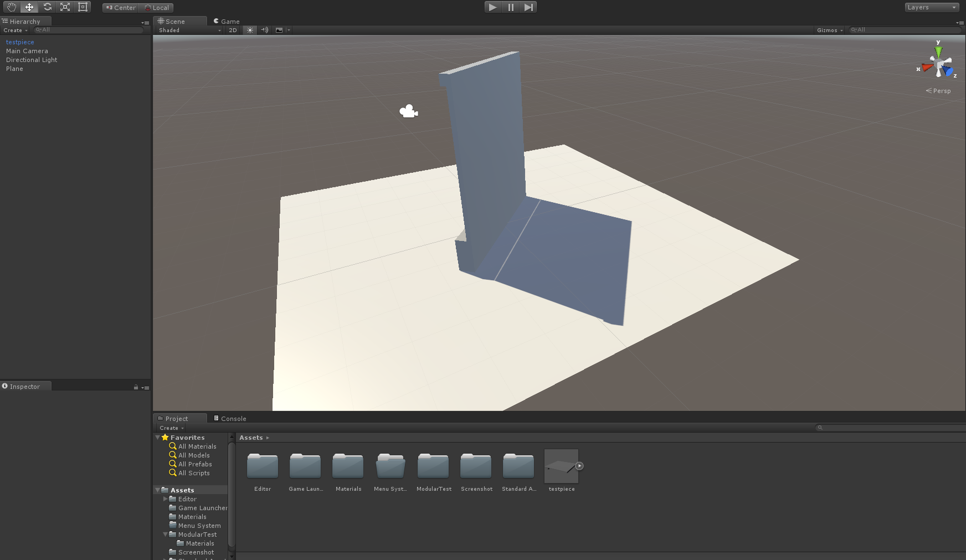Expand the Editor folder in tree
This screenshot has height=560, width=966.
165,499
